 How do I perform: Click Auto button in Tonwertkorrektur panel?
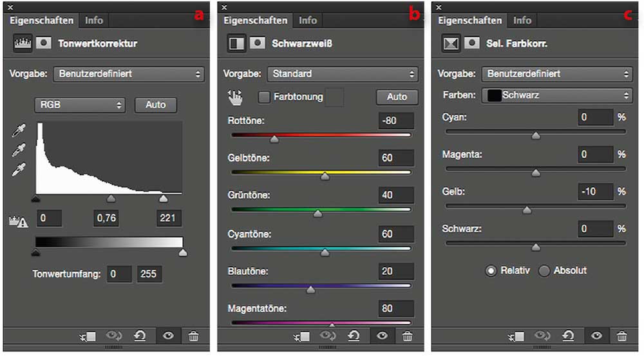pos(155,104)
